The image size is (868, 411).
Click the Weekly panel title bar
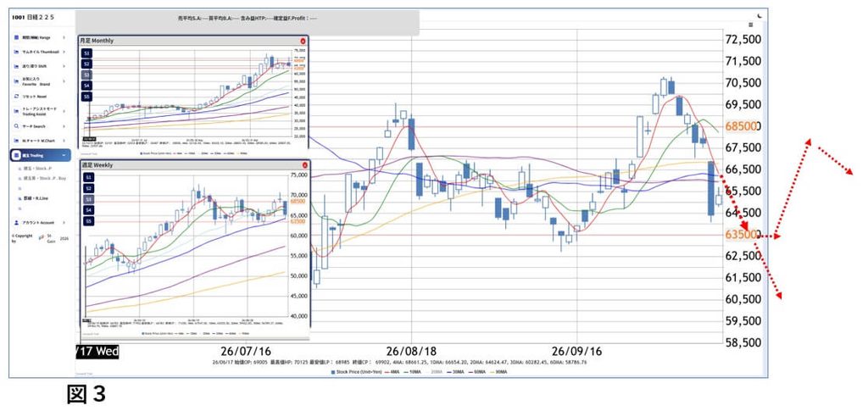pos(195,165)
